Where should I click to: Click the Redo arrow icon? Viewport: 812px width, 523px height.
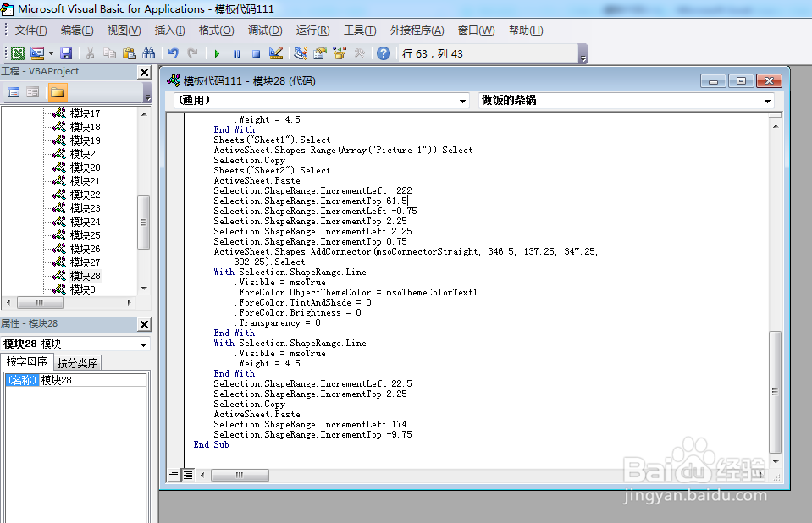click(x=193, y=53)
